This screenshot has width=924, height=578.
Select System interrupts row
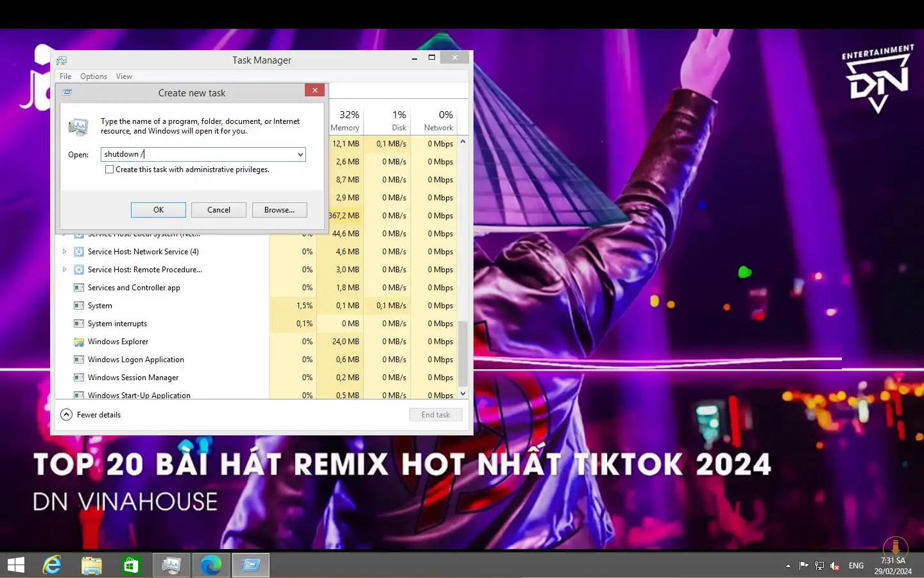(x=257, y=324)
